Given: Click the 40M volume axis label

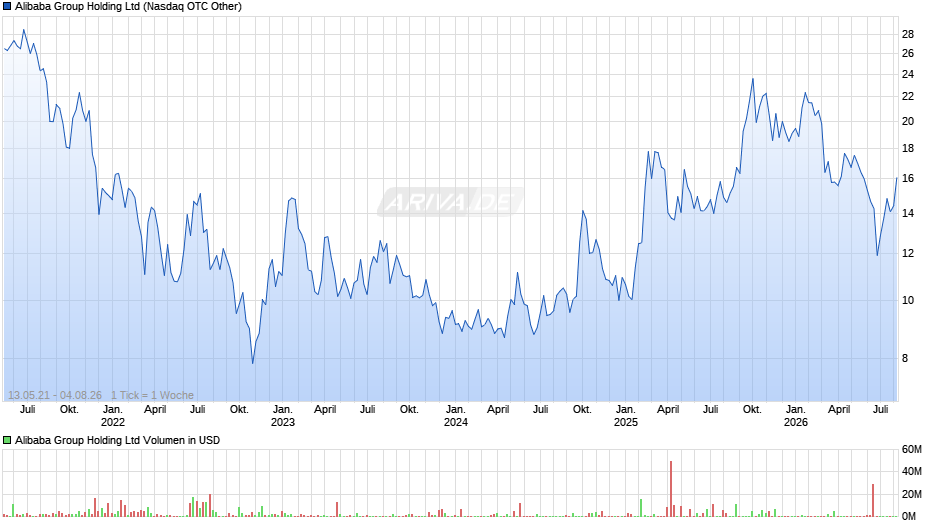Looking at the screenshot, I should (911, 472).
